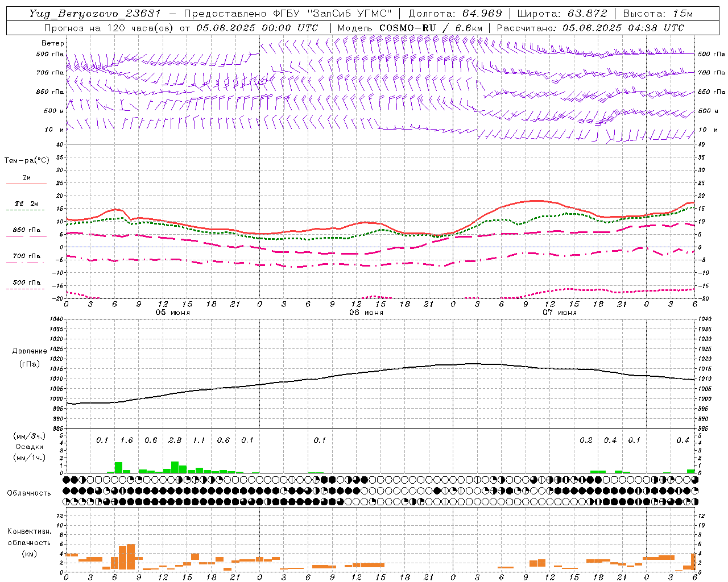Click the "Td 2м" dew point legend entry

coord(27,203)
